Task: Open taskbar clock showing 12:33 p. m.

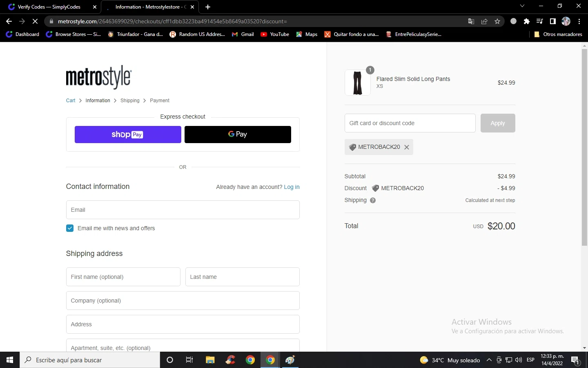Action: coord(552,360)
